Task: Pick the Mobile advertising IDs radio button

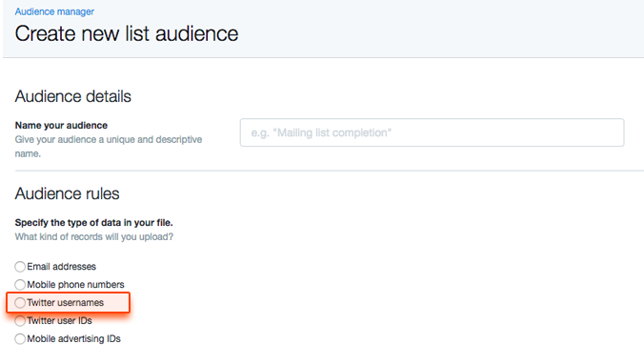Action: click(x=20, y=339)
